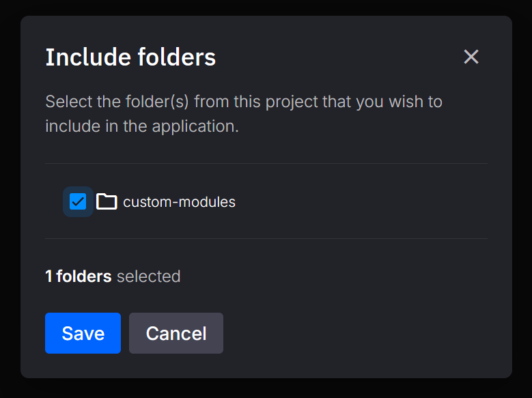
Task: Click 'include in the application.' text line
Action: [x=142, y=127]
